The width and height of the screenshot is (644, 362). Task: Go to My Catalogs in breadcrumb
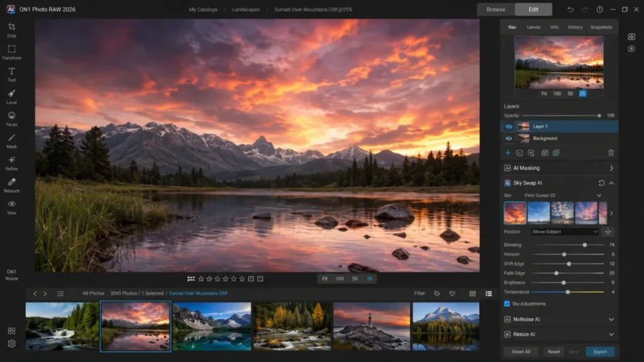[203, 9]
